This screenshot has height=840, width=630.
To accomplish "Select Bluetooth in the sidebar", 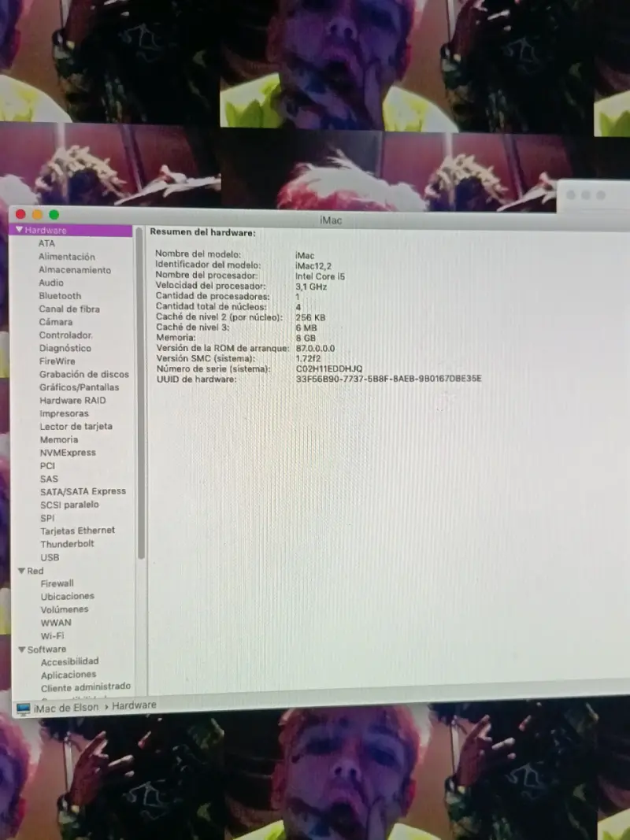I will tap(60, 296).
